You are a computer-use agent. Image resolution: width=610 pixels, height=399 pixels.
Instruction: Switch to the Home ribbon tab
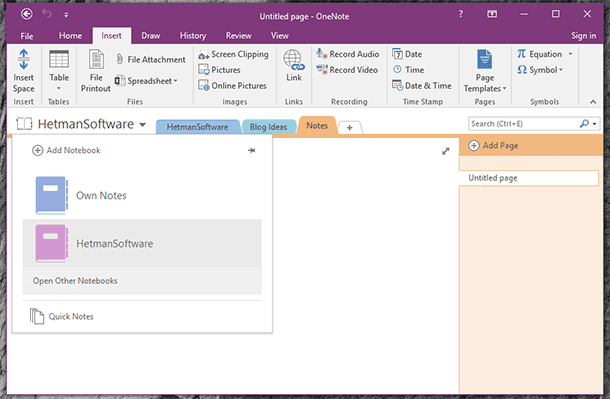click(70, 36)
